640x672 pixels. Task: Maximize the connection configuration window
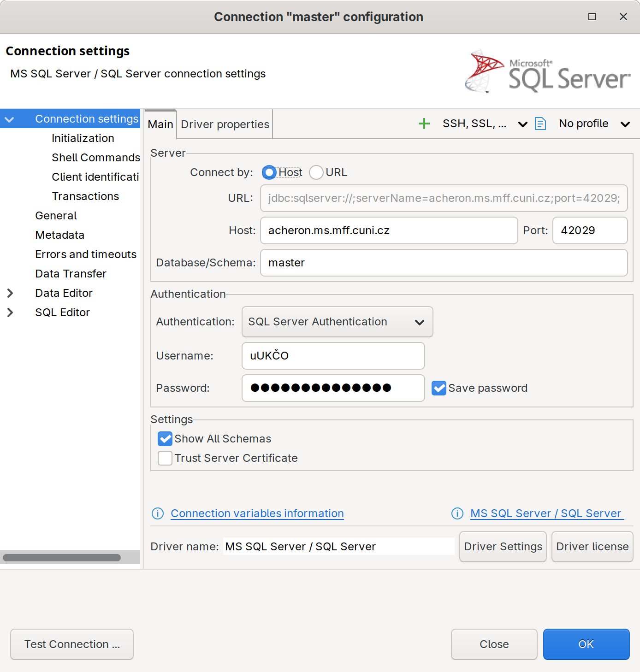click(x=592, y=17)
